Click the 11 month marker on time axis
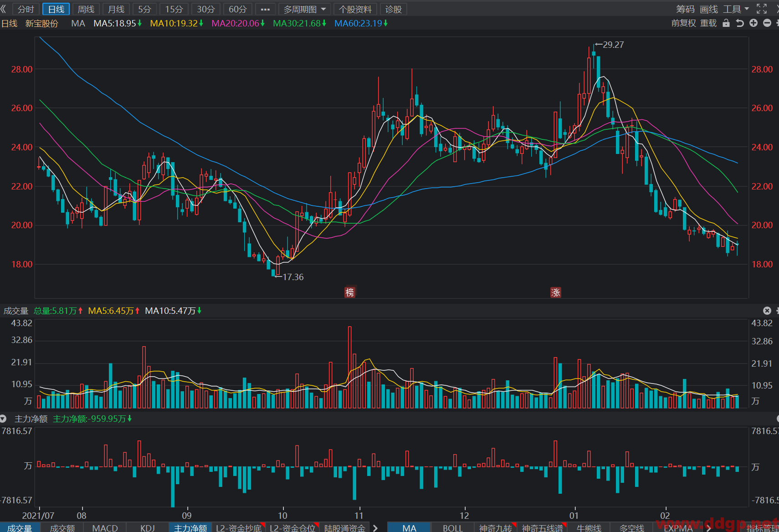This screenshot has height=532, width=779. point(359,516)
